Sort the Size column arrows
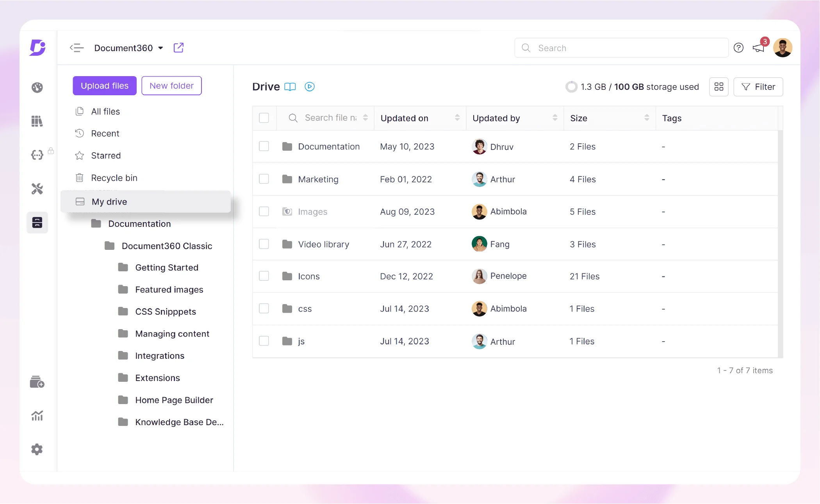 point(647,118)
